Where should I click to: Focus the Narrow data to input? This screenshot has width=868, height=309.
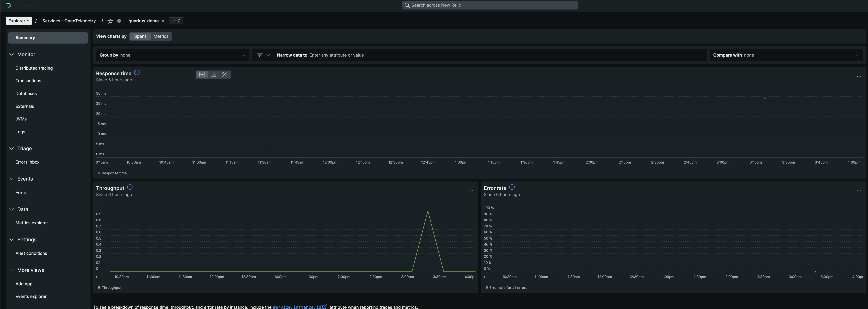pyautogui.click(x=490, y=55)
